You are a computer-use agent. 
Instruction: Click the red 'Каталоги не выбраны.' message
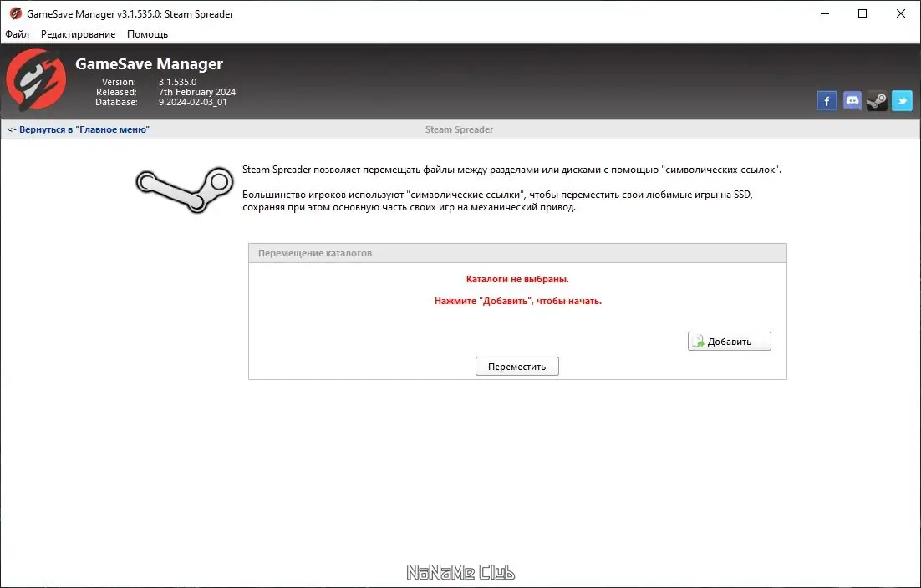click(517, 279)
